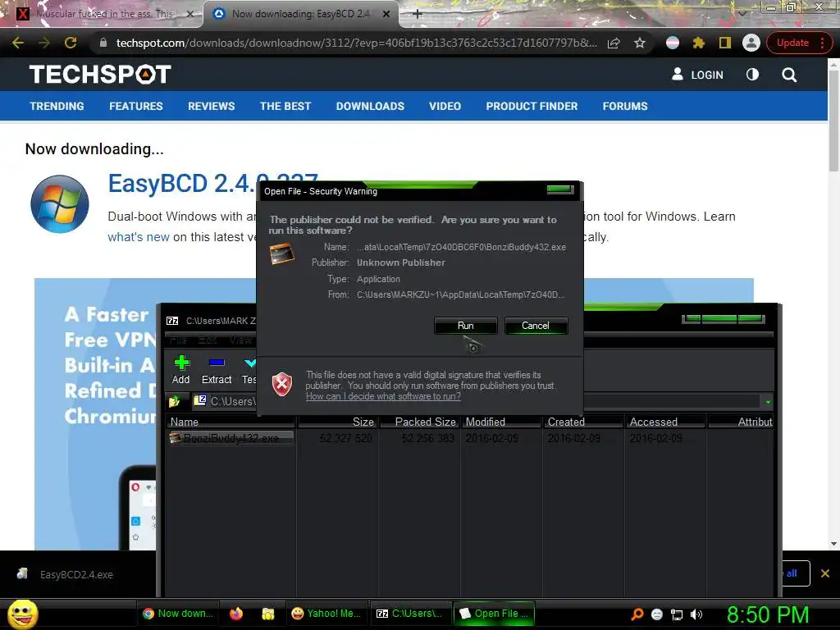
Task: Open the smiley Start button
Action: (x=23, y=614)
